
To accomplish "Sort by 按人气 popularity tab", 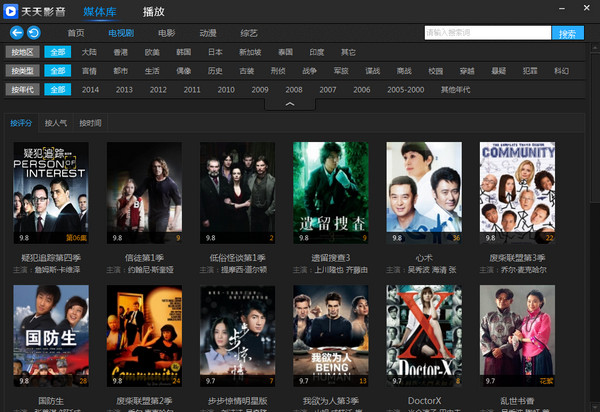I will pyautogui.click(x=56, y=123).
